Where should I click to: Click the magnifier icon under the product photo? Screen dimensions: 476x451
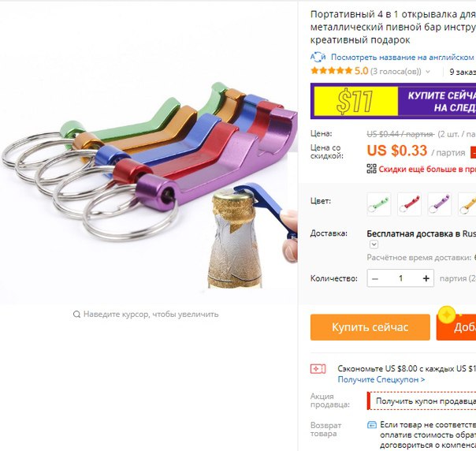[76, 314]
